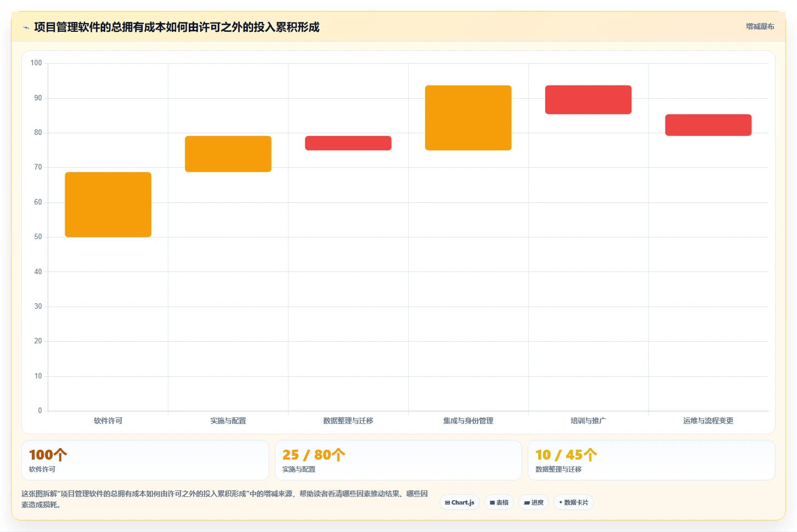Click the 增减瀑布 label in header
The width and height of the screenshot is (797, 532).
tap(760, 26)
